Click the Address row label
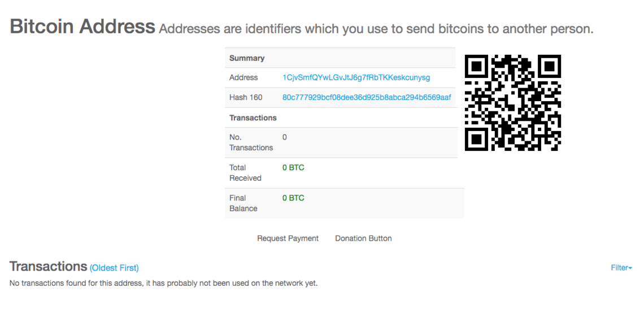 (243, 77)
